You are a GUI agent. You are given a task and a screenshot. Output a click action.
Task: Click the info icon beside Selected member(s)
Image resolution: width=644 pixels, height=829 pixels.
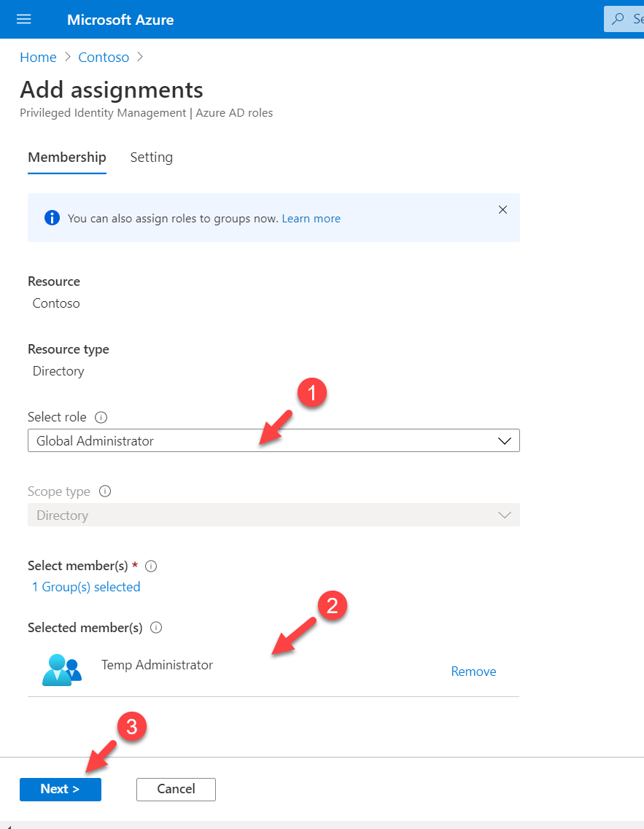tap(156, 628)
